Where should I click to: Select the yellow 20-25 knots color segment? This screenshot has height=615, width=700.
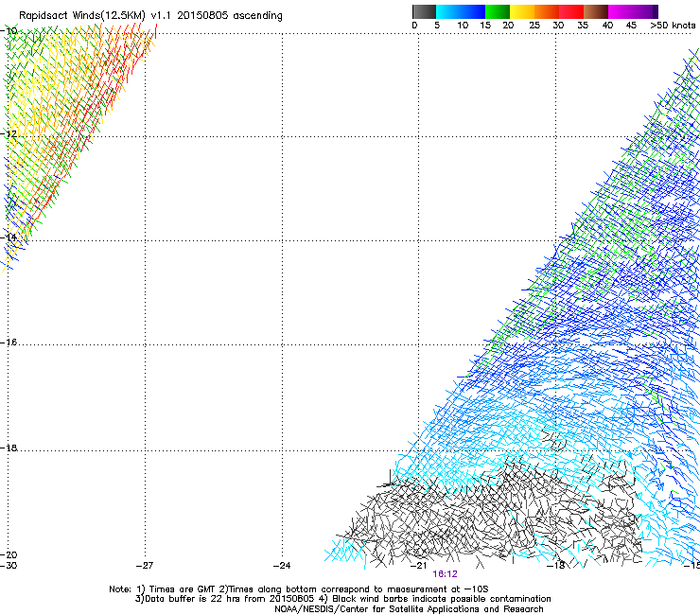click(x=522, y=11)
